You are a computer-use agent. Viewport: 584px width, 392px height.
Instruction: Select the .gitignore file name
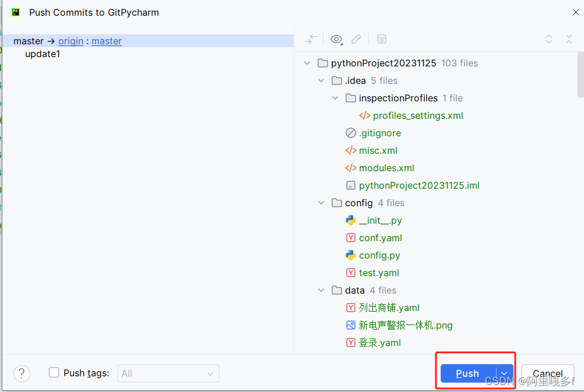pos(380,133)
